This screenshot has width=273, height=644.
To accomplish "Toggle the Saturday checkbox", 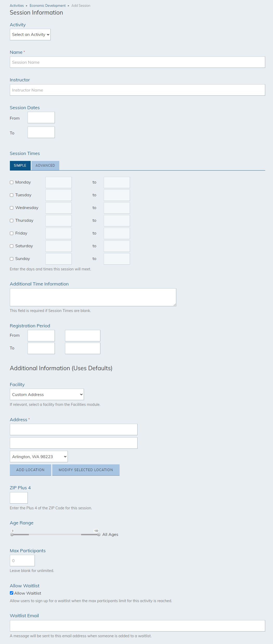I will 11,246.
